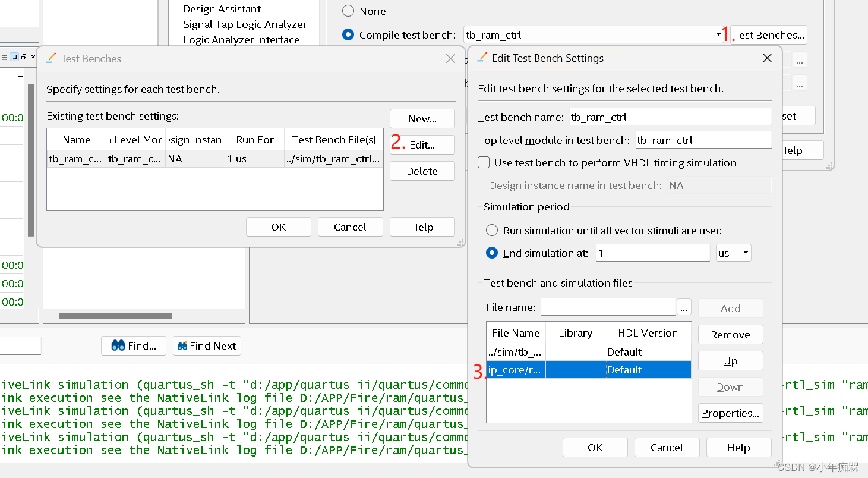Select the None radio button

(348, 11)
